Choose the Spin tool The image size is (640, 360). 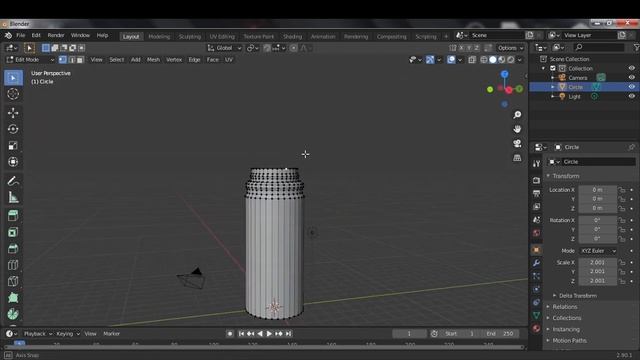(x=13, y=314)
